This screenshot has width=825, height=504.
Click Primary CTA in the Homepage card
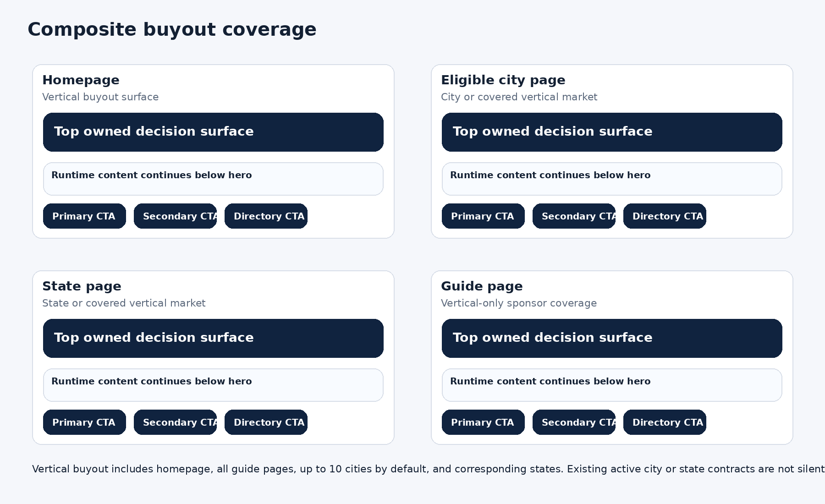click(x=84, y=216)
